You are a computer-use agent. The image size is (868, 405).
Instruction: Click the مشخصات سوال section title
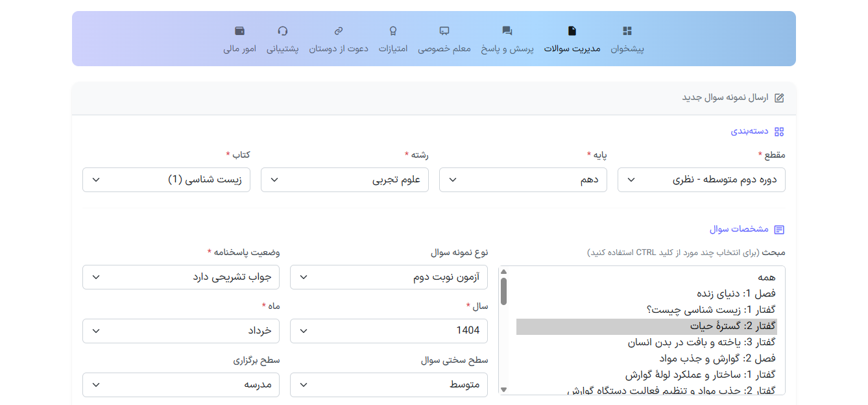tap(739, 229)
